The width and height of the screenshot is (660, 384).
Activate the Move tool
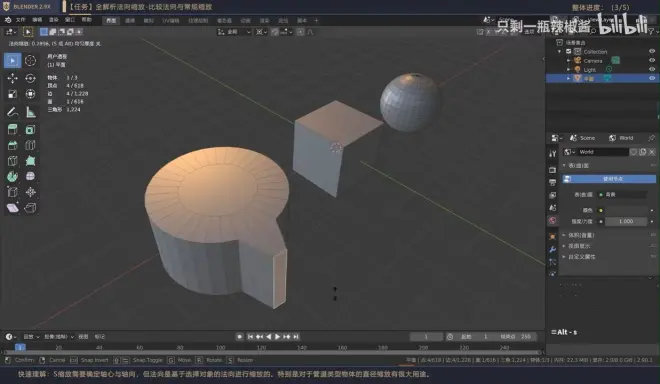pyautogui.click(x=13, y=78)
